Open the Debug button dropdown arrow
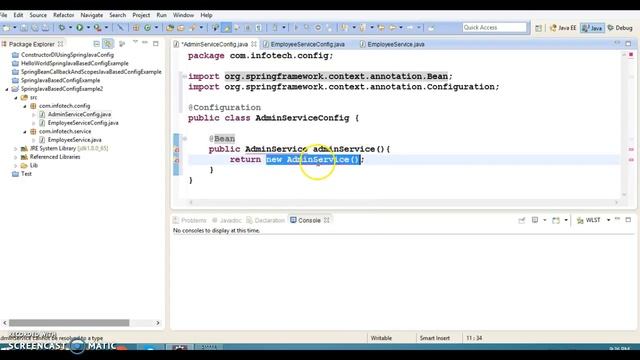The width and height of the screenshot is (640, 360). pos(70,28)
